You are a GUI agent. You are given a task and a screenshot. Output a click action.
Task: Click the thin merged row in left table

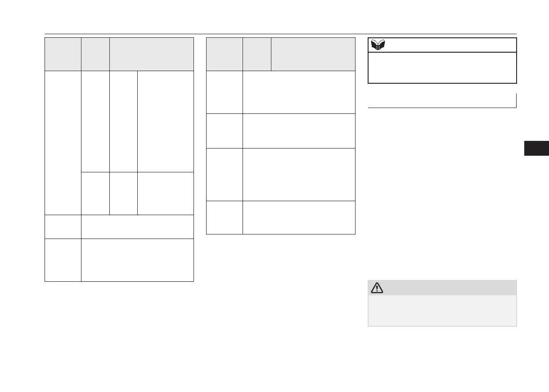pos(137,227)
